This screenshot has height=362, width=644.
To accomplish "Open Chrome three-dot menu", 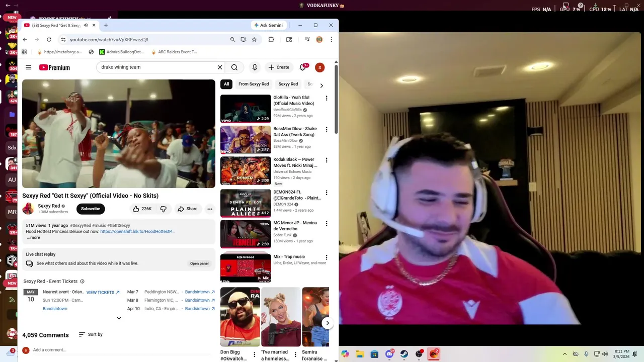I will click(x=331, y=39).
